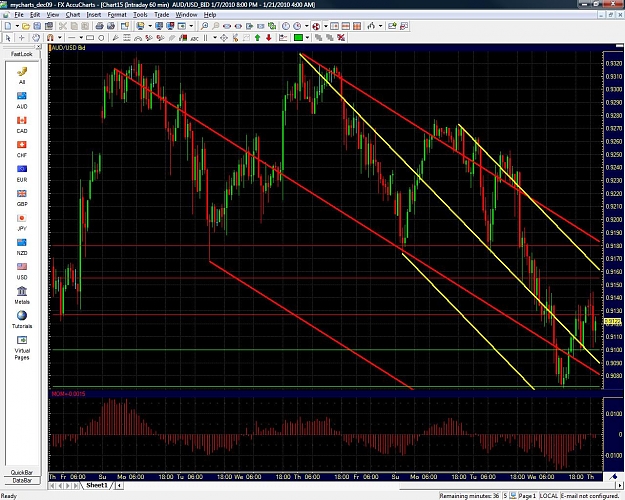Open the USD currency page
The image size is (625, 500).
pyautogui.click(x=22, y=267)
